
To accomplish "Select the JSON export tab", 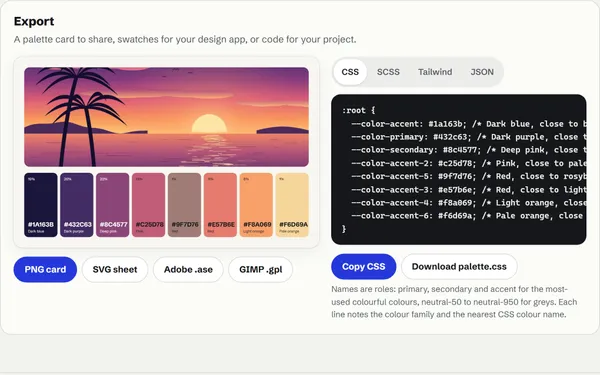I will 482,72.
